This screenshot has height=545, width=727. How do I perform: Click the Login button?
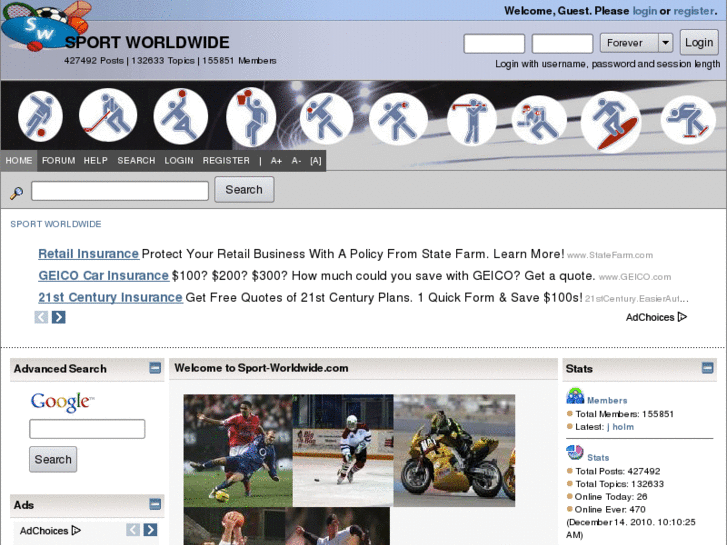coord(699,43)
